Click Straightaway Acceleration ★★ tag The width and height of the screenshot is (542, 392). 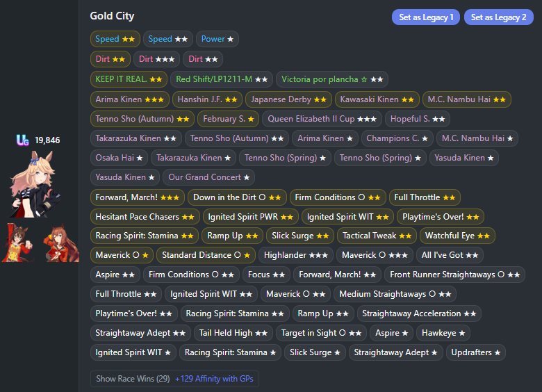coord(419,313)
